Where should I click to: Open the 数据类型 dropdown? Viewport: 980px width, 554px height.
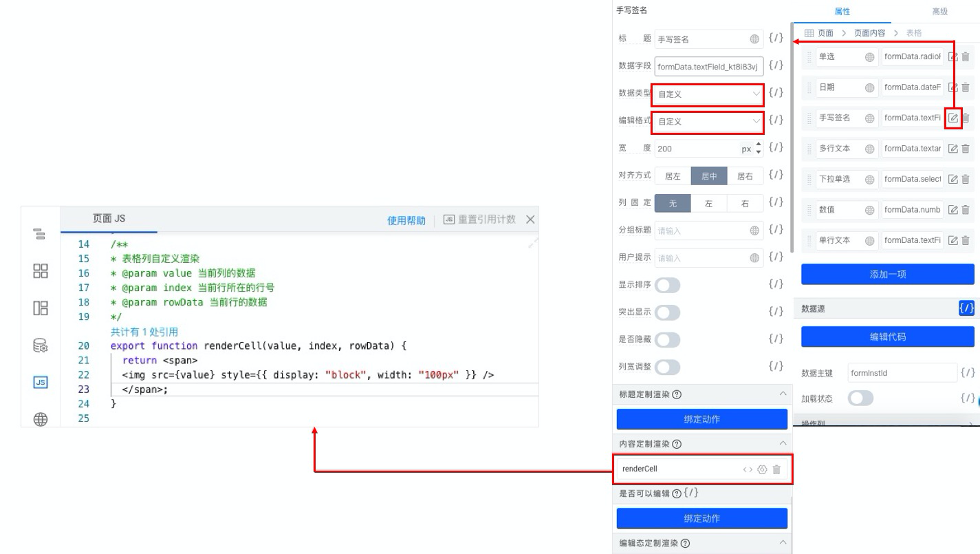[708, 94]
